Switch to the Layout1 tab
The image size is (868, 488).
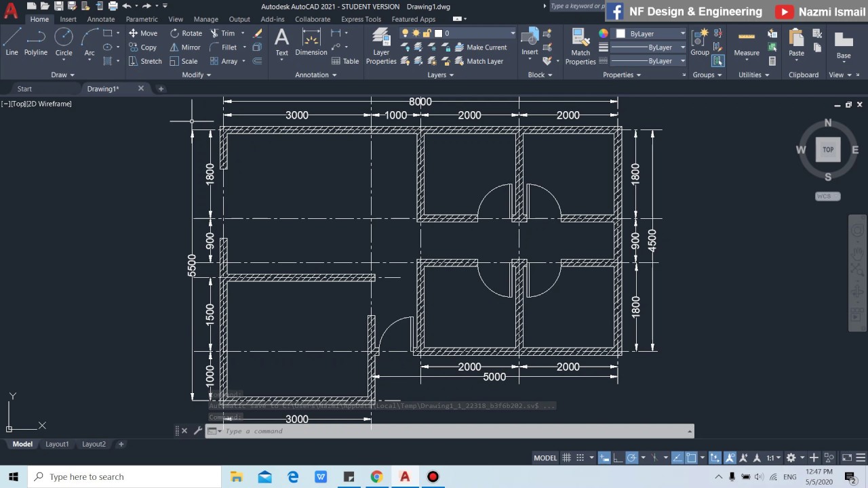(57, 444)
